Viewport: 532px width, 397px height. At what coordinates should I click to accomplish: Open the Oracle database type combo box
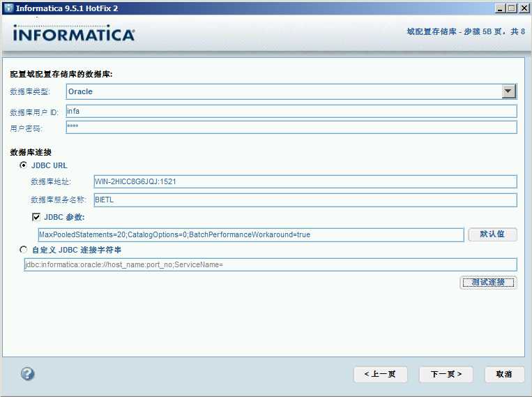[x=291, y=91]
